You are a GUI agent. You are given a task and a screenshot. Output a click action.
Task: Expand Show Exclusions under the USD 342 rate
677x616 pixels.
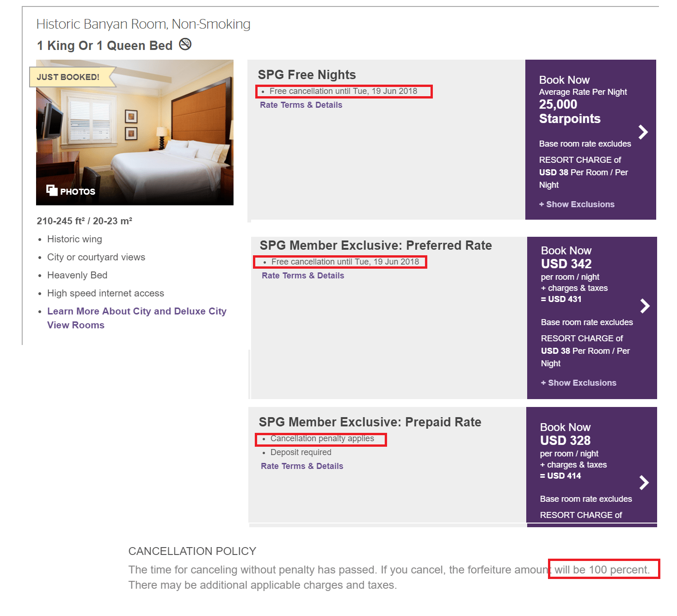(x=579, y=383)
